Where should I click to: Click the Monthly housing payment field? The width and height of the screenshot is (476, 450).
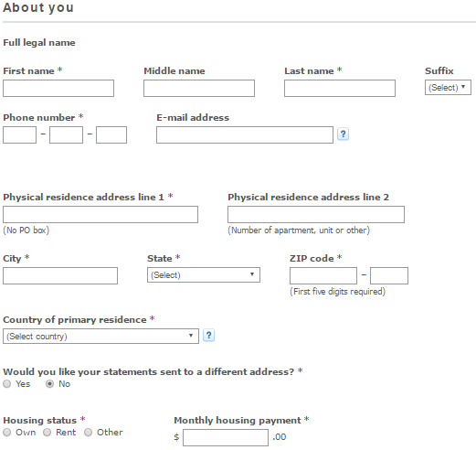coord(226,438)
